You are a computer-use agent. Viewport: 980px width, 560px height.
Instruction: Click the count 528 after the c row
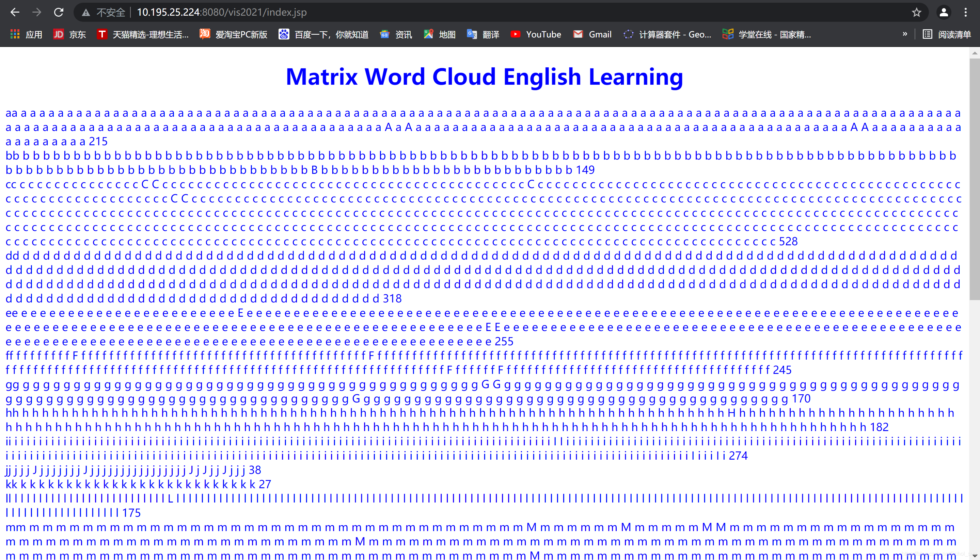coord(788,242)
